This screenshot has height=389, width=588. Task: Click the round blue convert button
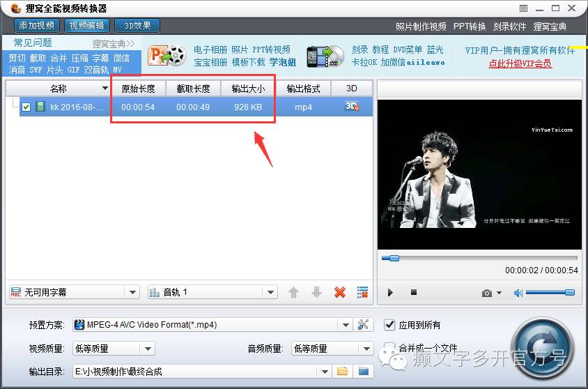[542, 348]
